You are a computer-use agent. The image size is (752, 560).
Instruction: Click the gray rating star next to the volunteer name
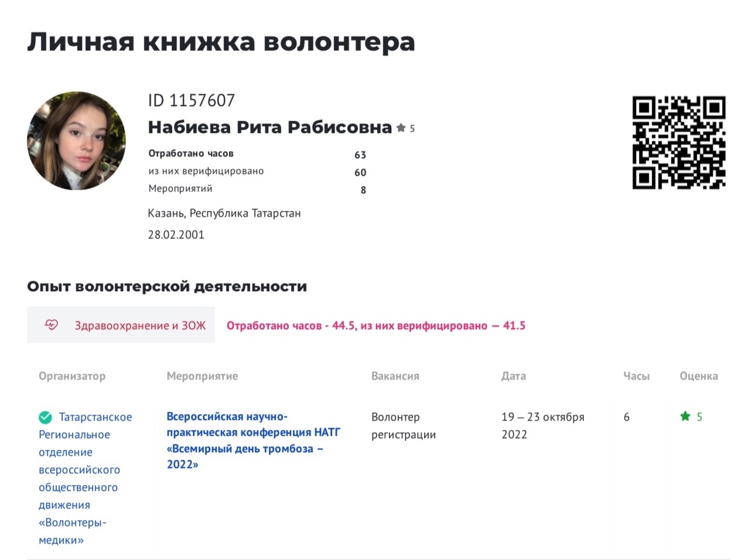(x=401, y=128)
